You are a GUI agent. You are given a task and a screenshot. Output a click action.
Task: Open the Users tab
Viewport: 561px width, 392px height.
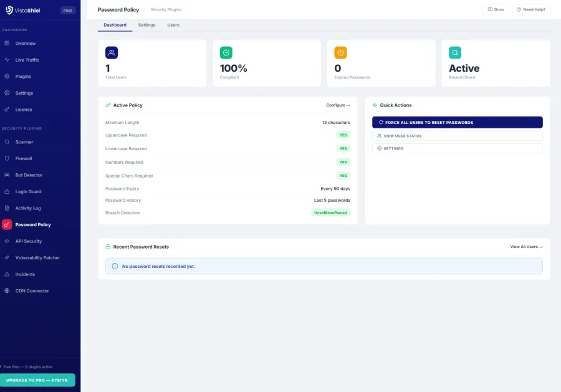pos(173,25)
